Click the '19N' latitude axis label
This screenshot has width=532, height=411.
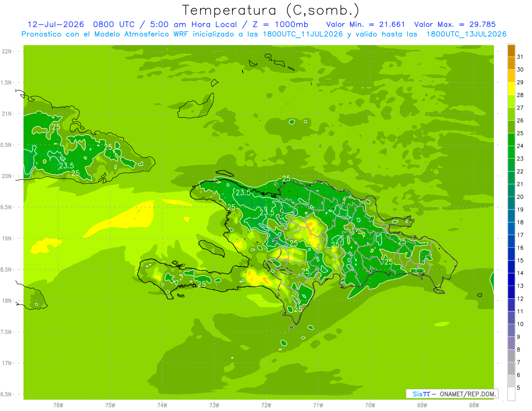(x=7, y=238)
